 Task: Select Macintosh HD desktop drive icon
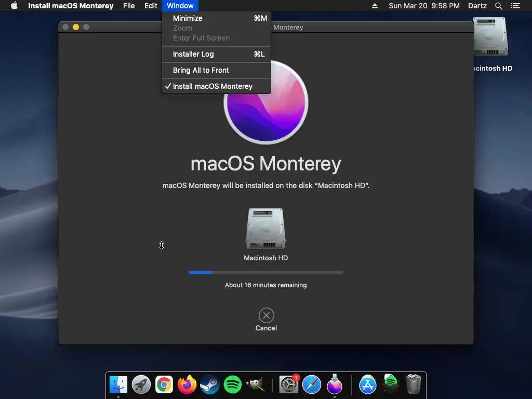click(490, 37)
